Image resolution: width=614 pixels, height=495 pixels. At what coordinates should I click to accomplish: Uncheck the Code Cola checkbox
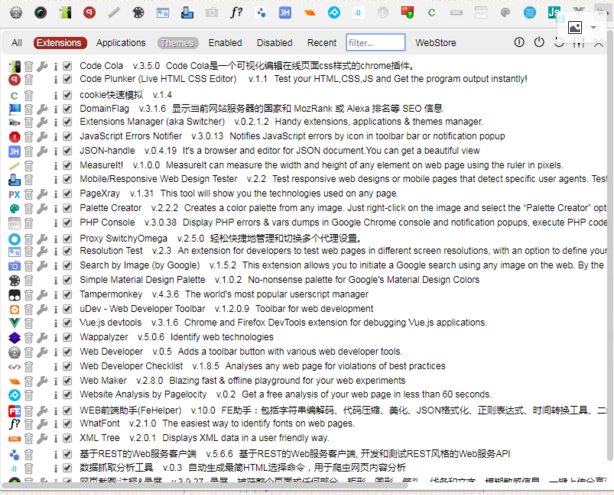coord(67,66)
